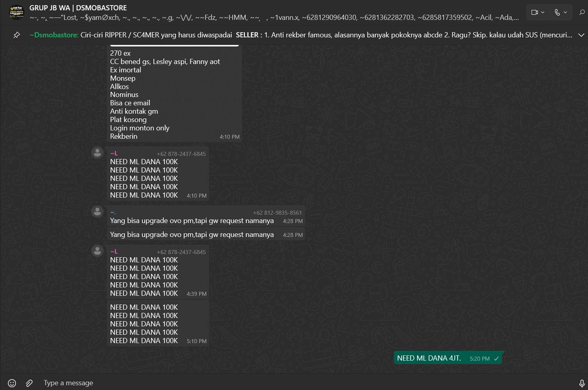This screenshot has width=588, height=390.
Task: Attach a file with paperclip icon
Action: pos(29,383)
